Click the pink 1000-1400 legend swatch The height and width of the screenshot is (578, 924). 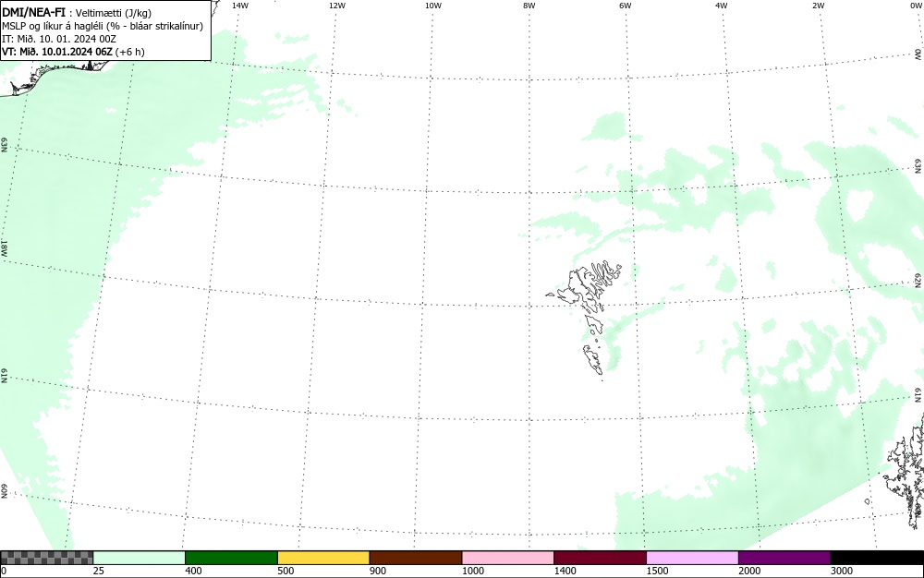508,558
